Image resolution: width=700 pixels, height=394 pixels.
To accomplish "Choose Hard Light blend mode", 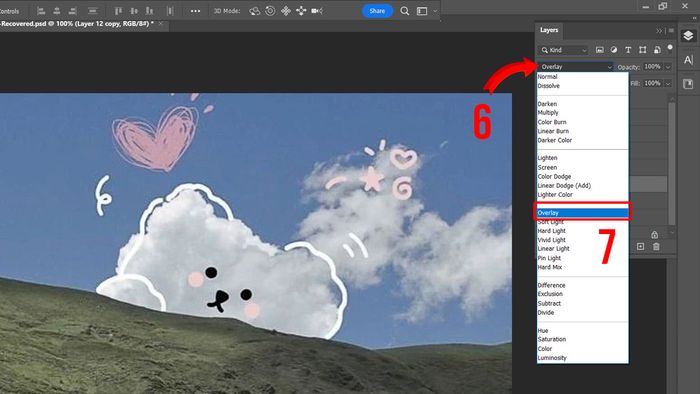I will (583, 231).
